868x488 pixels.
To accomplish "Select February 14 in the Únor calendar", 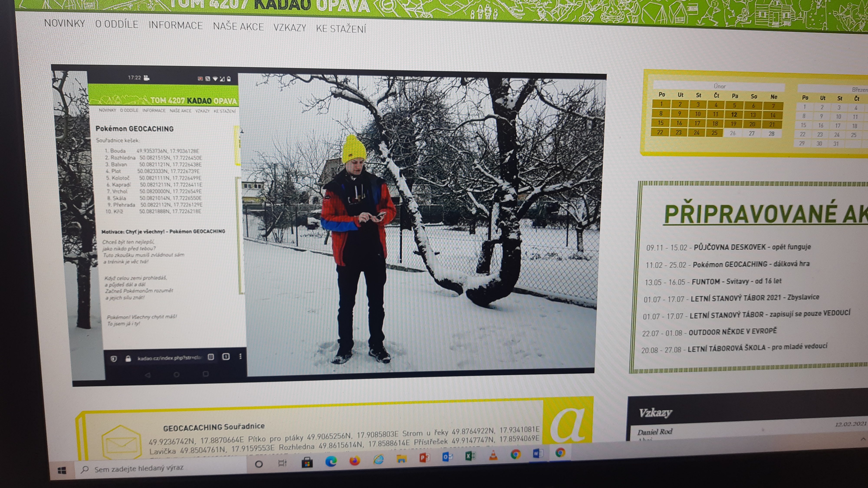I will click(x=773, y=115).
